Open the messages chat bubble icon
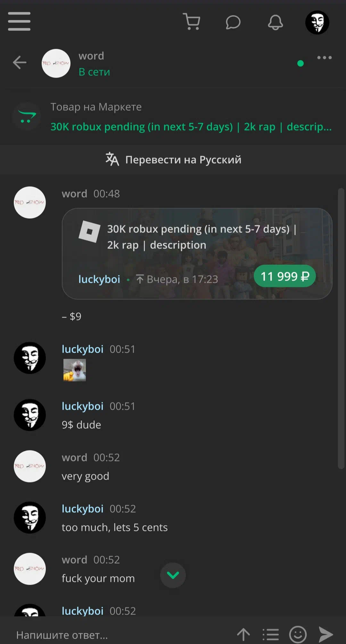This screenshot has width=346, height=644. click(233, 22)
